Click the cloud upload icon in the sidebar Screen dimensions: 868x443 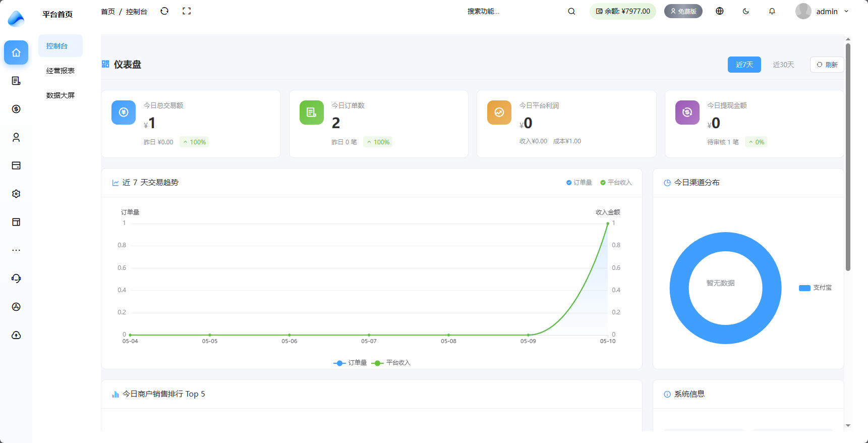coord(16,335)
